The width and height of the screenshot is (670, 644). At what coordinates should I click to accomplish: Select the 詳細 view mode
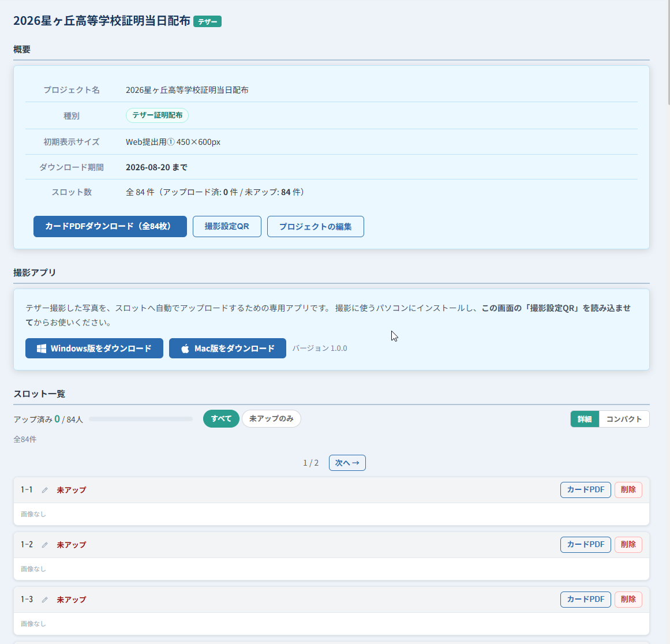coord(585,419)
